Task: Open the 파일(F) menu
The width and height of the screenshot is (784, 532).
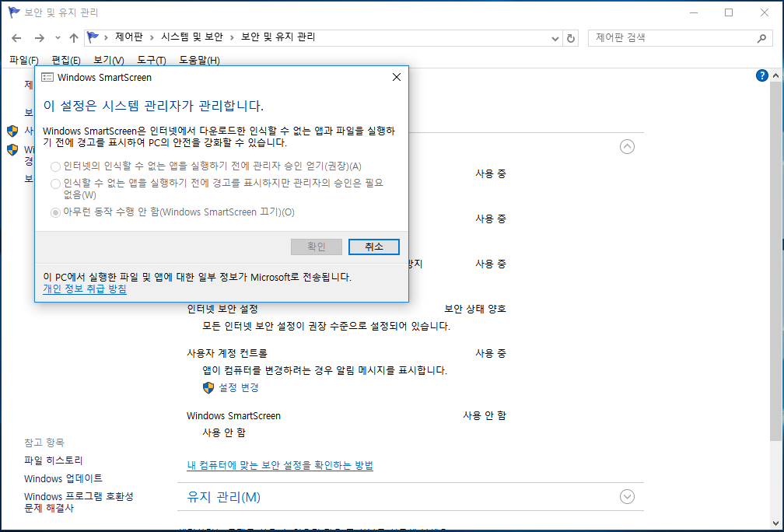Action: pos(23,61)
